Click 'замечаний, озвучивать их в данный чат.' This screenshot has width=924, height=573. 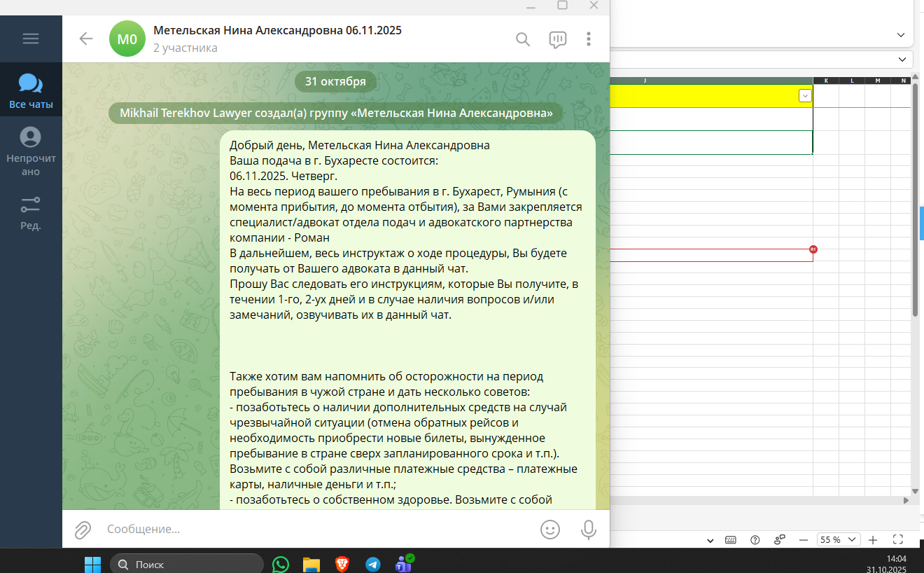pyautogui.click(x=340, y=315)
